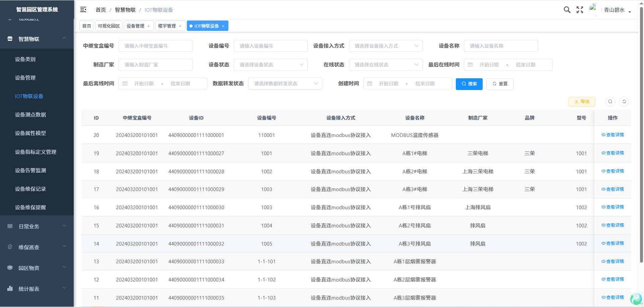Close the 设备管理 tab
Image resolution: width=644 pixels, height=307 pixels.
click(149, 26)
